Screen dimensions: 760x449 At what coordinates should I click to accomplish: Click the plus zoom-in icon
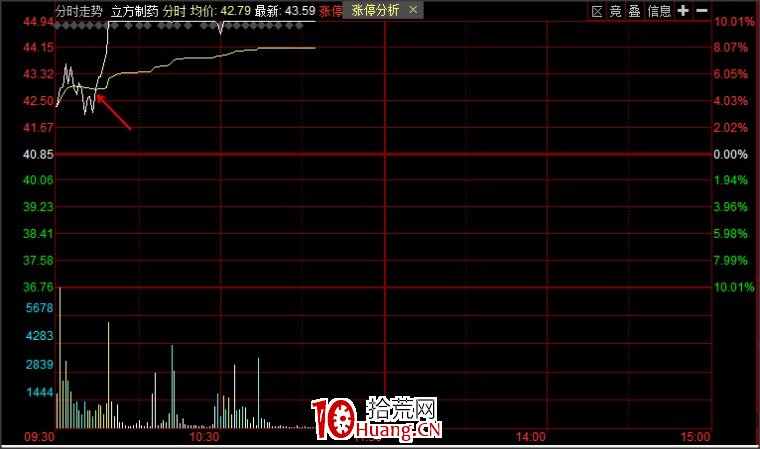(x=683, y=11)
